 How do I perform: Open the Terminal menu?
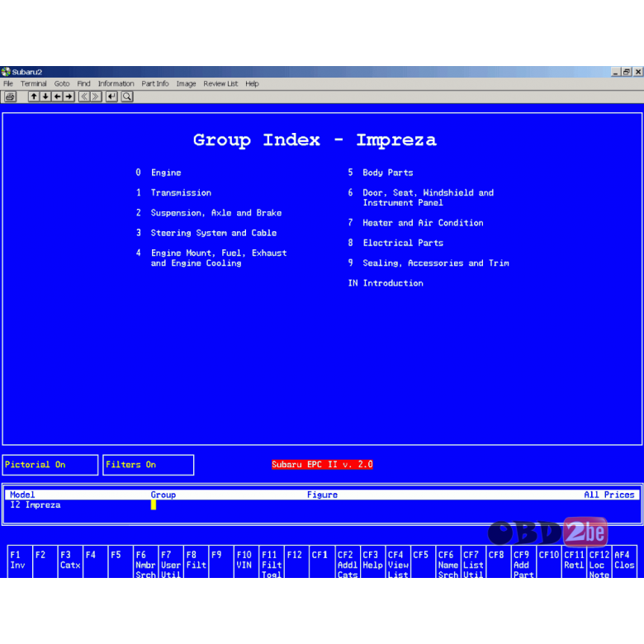pyautogui.click(x=34, y=83)
